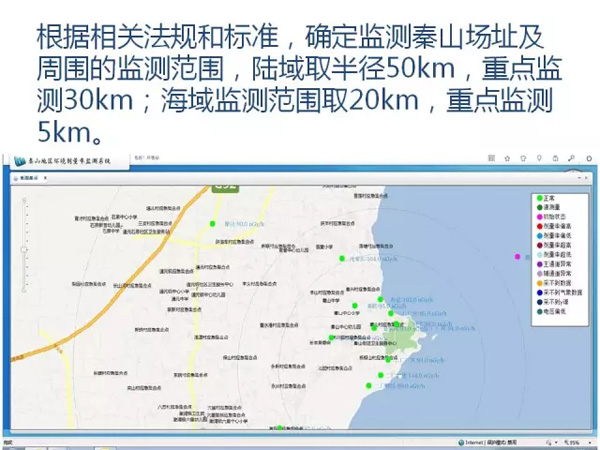Image resolution: width=600 pixels, height=450 pixels.
Task: Click the 秦山中学 map label
Action: [x=331, y=301]
